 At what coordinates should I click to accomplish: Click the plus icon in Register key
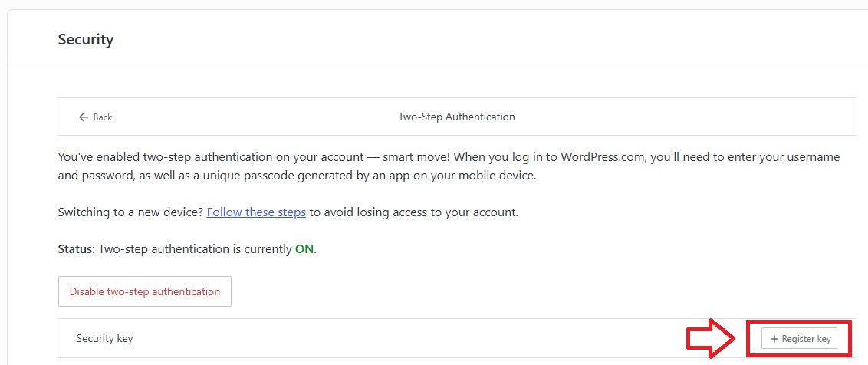[x=774, y=339]
